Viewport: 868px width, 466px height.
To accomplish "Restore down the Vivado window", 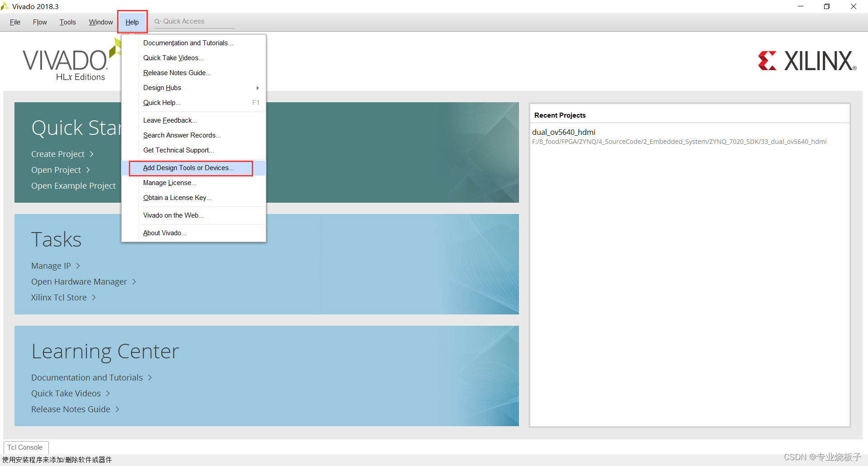I will (827, 6).
